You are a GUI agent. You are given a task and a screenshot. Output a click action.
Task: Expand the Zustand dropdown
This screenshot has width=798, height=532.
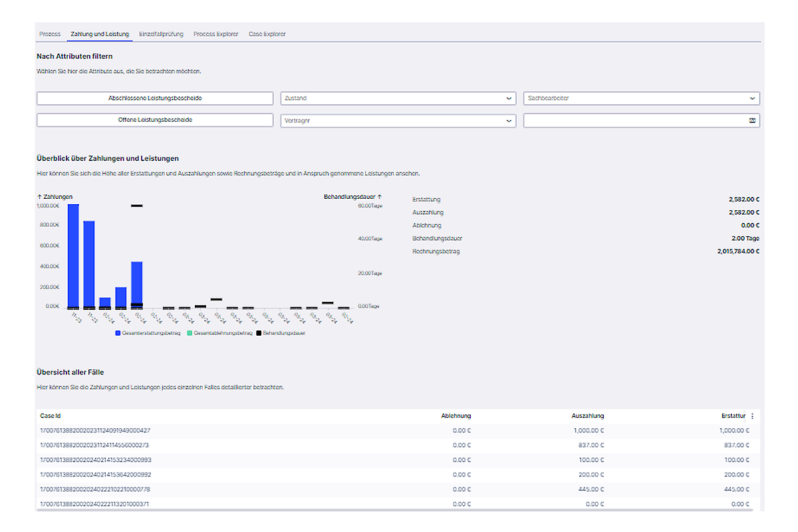coord(398,98)
